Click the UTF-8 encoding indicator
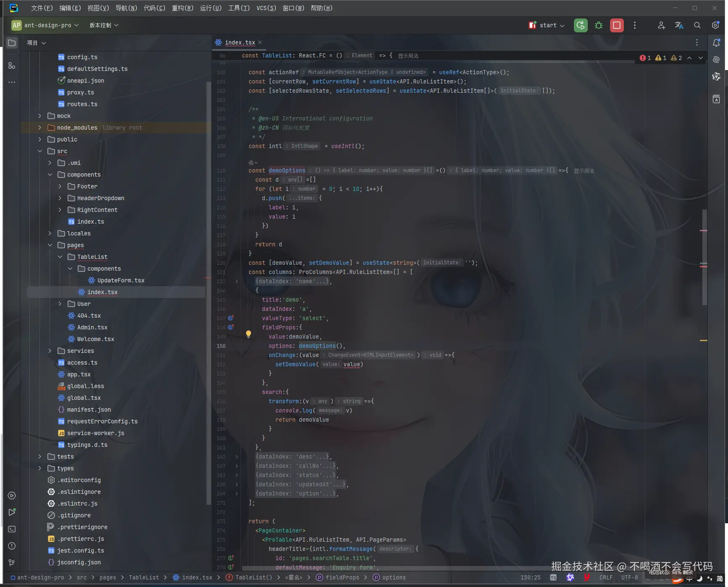Screen dimensions: 728x587 tap(629, 577)
